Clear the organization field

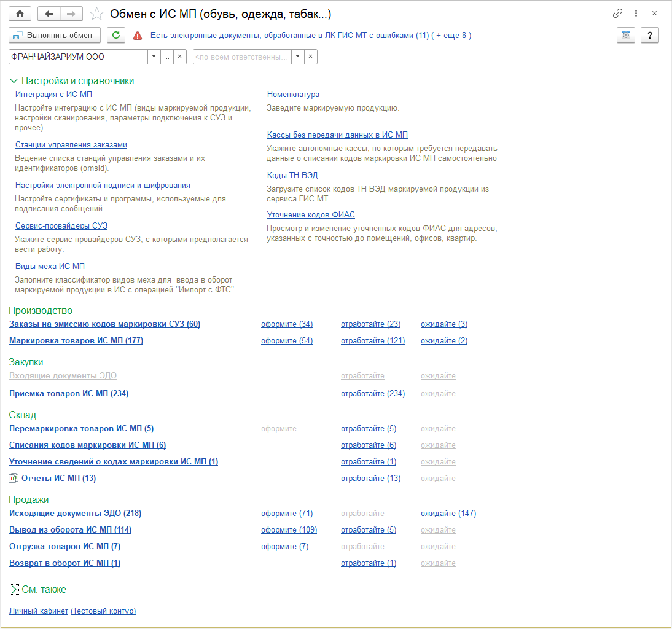(179, 57)
